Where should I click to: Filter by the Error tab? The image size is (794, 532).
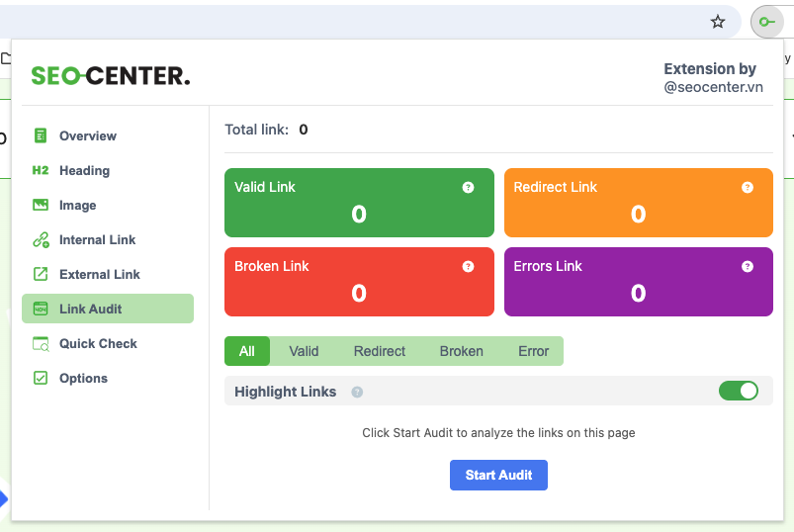[533, 351]
